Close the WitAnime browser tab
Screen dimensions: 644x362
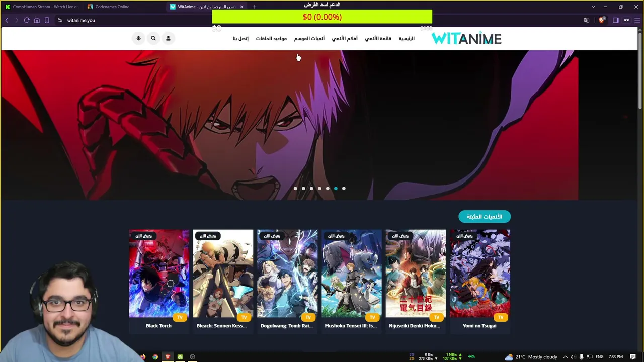tap(242, 7)
